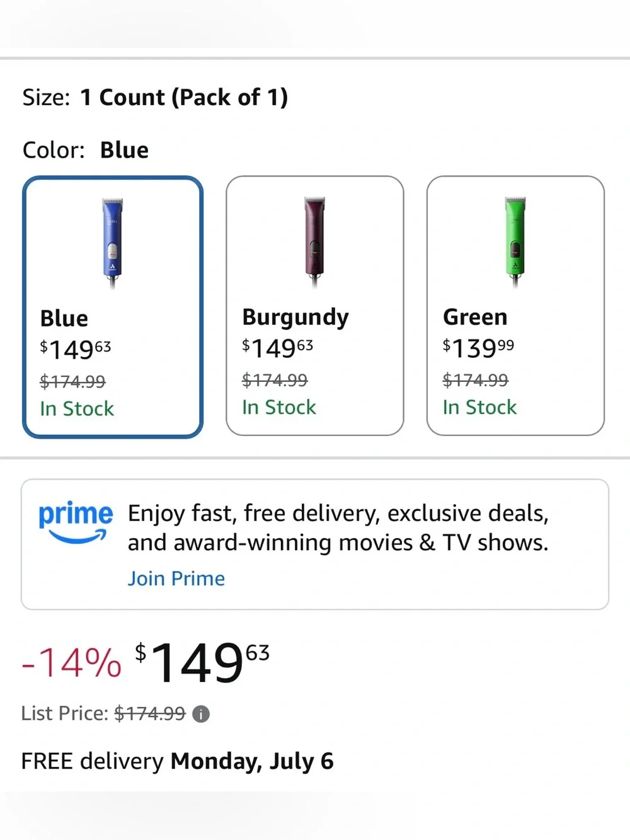Image resolution: width=630 pixels, height=840 pixels.
Task: Click the Green price $139.99
Action: (479, 348)
